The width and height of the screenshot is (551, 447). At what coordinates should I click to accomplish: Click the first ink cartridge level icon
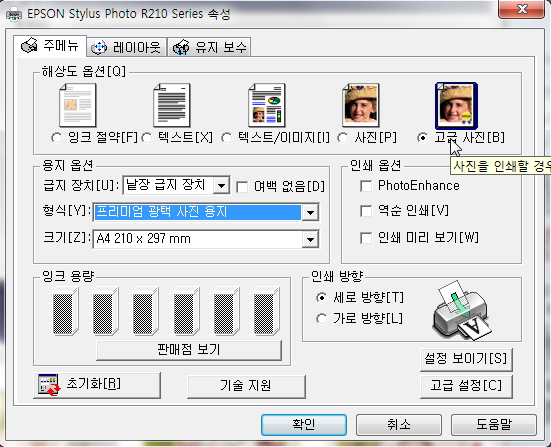[x=65, y=311]
